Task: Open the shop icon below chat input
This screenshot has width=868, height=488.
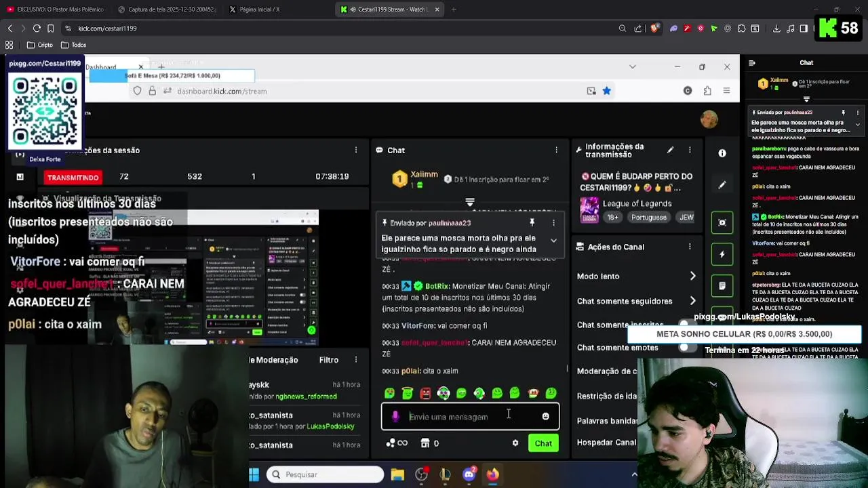Action: [x=425, y=443]
